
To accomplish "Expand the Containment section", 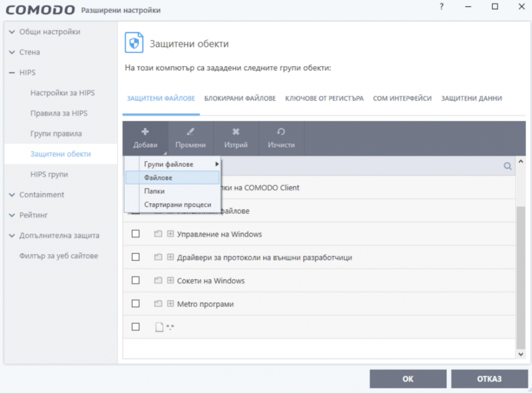I will (x=12, y=195).
